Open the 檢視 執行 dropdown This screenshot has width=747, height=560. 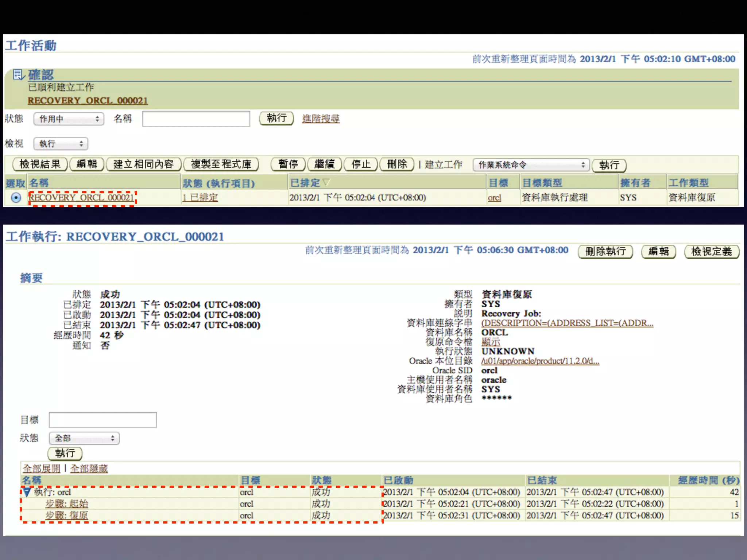[x=61, y=144]
